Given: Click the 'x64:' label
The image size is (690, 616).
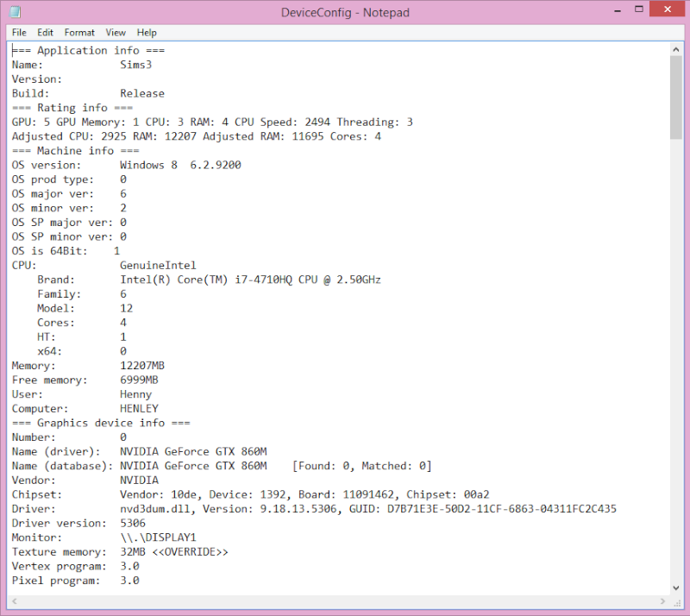Looking at the screenshot, I should pyautogui.click(x=49, y=351).
